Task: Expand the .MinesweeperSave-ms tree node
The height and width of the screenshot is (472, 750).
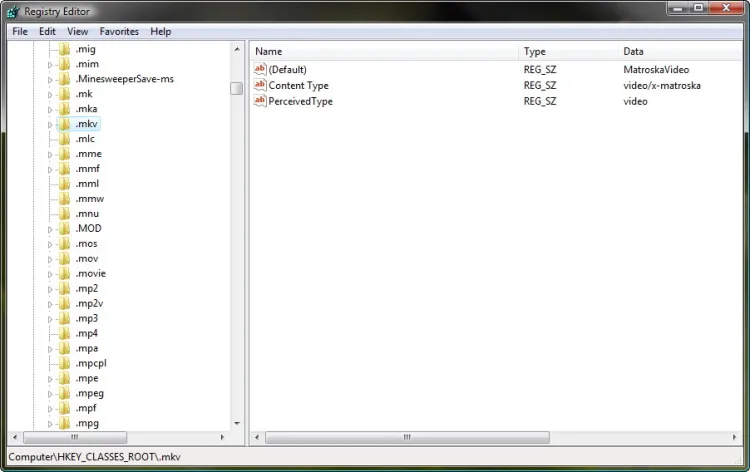Action: tap(50, 79)
